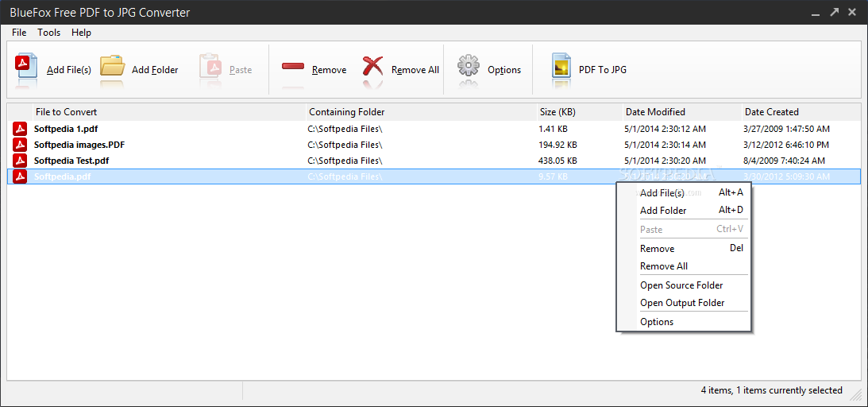Select the Softpedia 1.pdf file name
868x407 pixels.
point(66,129)
